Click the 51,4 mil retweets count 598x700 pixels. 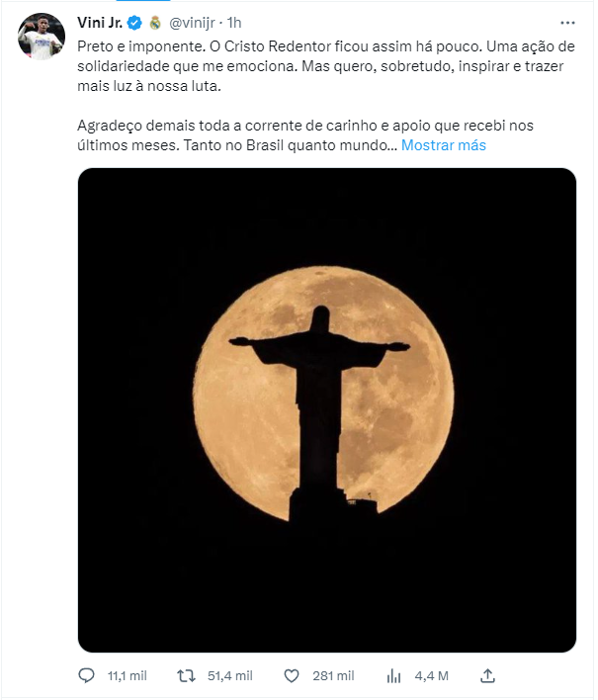(230, 676)
